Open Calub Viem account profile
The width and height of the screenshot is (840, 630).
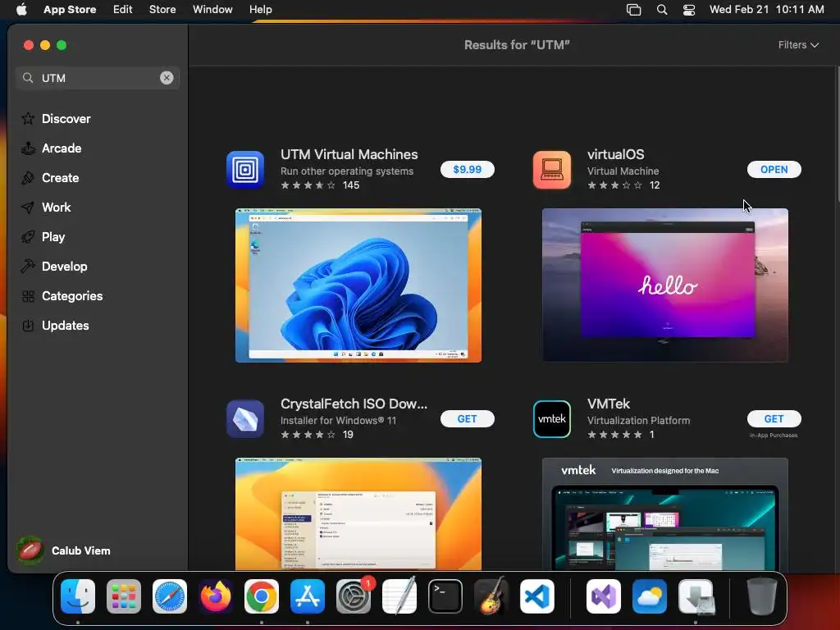coord(63,550)
